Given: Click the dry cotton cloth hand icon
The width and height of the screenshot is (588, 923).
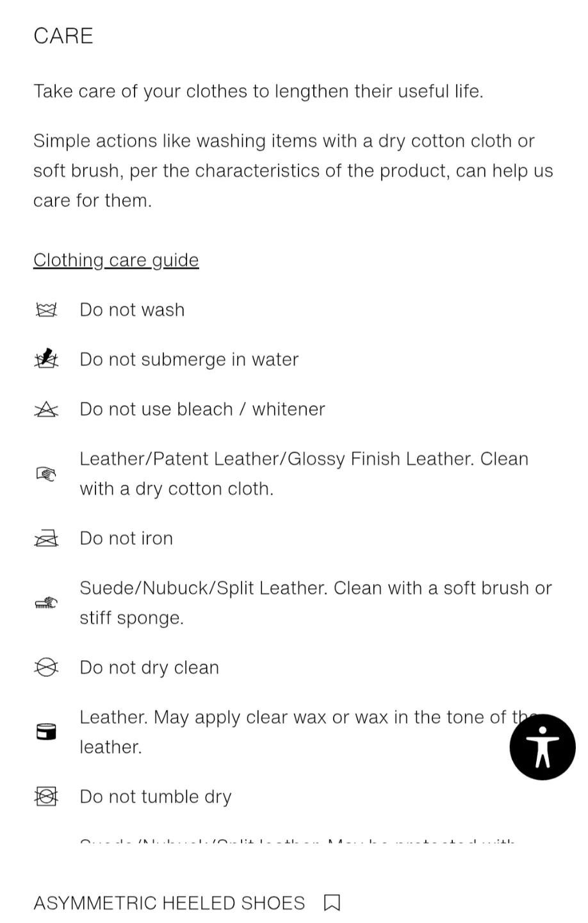Looking at the screenshot, I should (x=46, y=474).
